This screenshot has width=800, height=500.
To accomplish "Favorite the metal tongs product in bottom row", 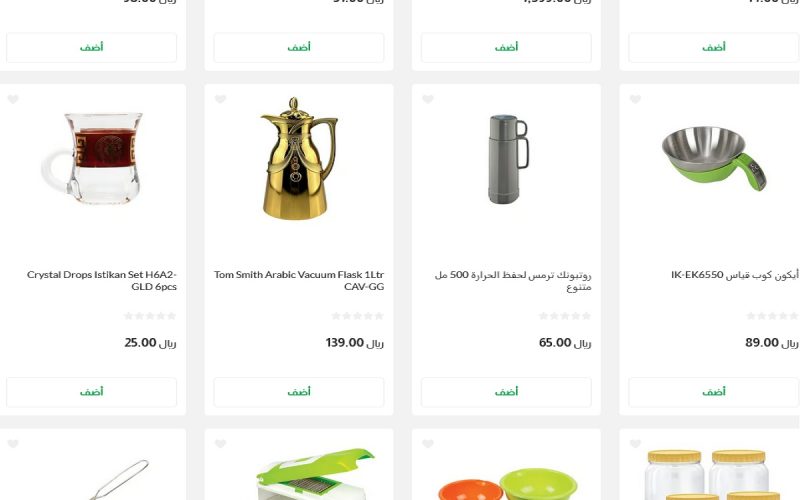I will coord(13,444).
